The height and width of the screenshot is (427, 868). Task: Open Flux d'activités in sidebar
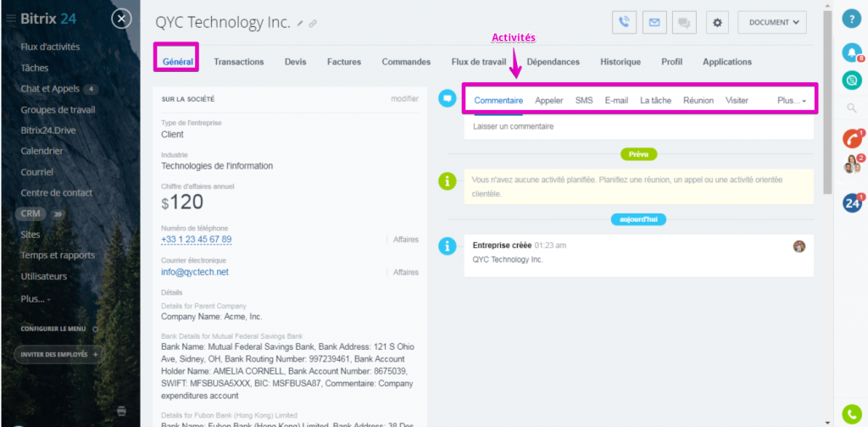50,47
